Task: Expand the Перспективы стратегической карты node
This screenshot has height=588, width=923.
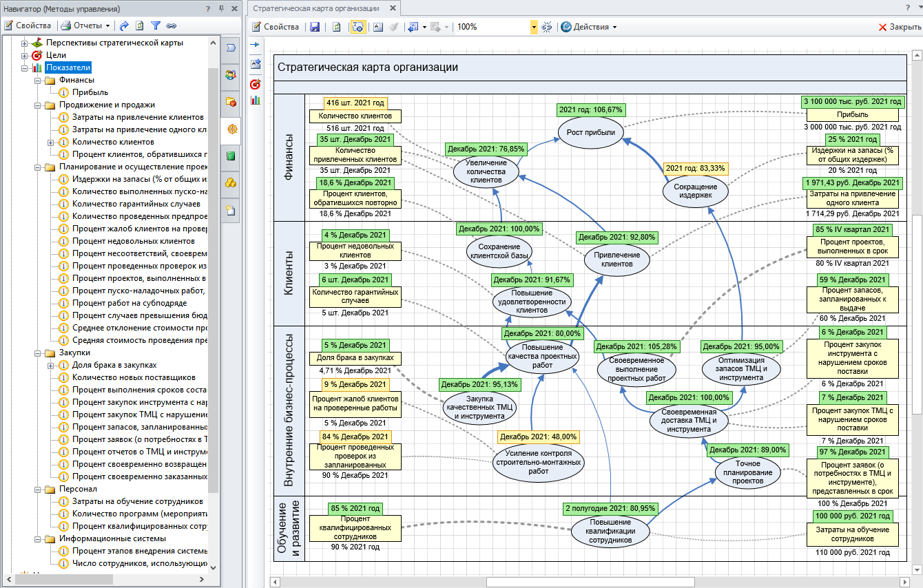Action: 25,43
